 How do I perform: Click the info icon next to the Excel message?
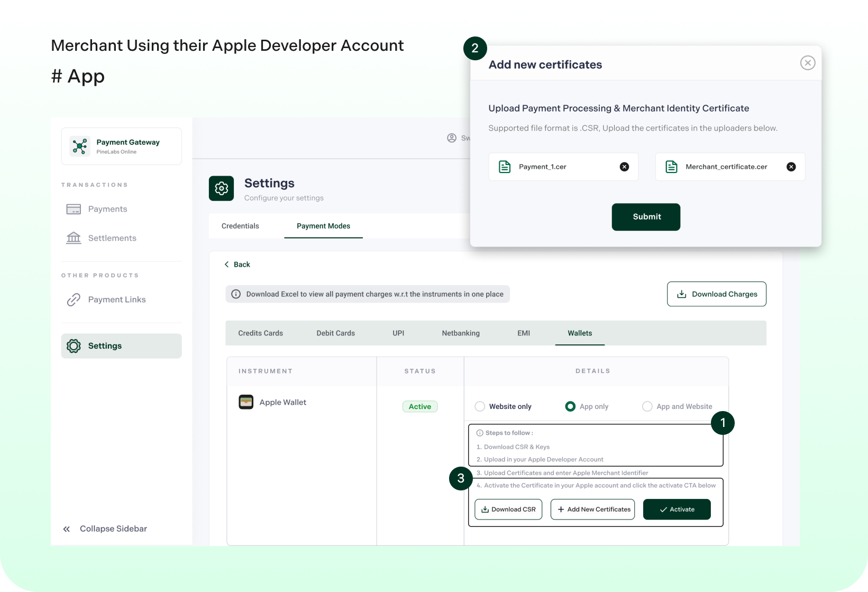coord(235,294)
